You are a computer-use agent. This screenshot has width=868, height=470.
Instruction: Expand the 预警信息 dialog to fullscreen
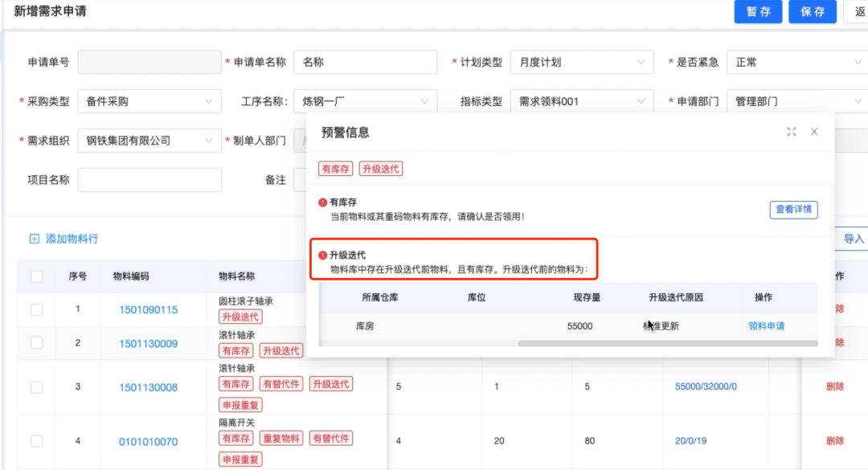click(791, 132)
